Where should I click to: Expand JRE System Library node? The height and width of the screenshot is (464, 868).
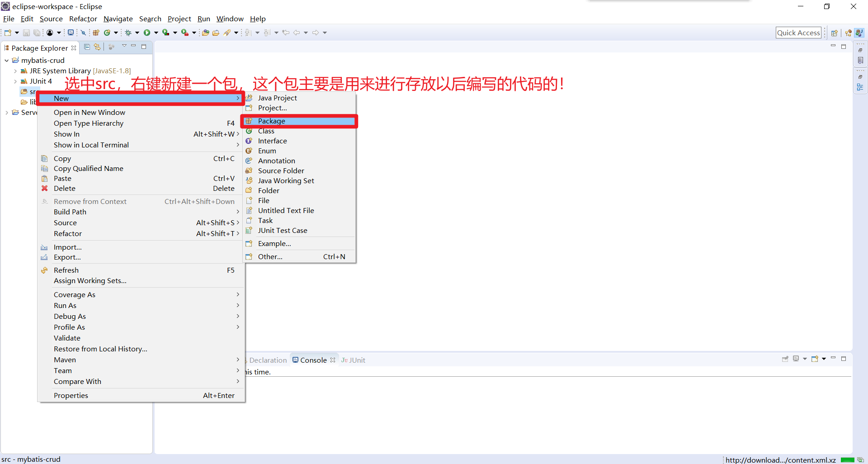pyautogui.click(x=15, y=71)
